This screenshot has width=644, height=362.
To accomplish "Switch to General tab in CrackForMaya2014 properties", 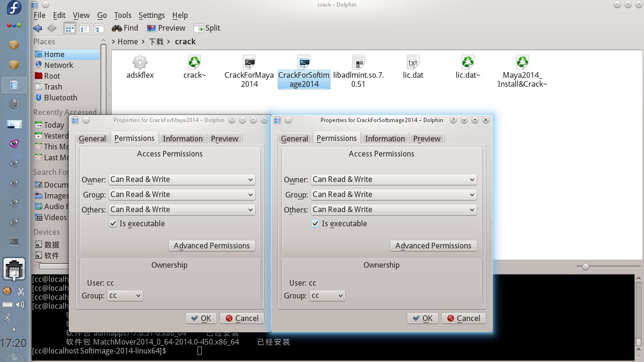I will click(92, 139).
